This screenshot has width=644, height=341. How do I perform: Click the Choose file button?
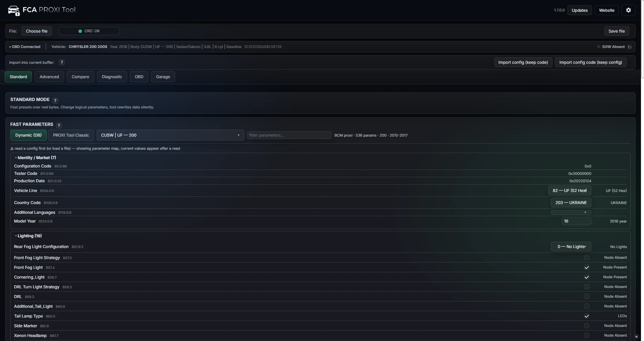(x=37, y=31)
